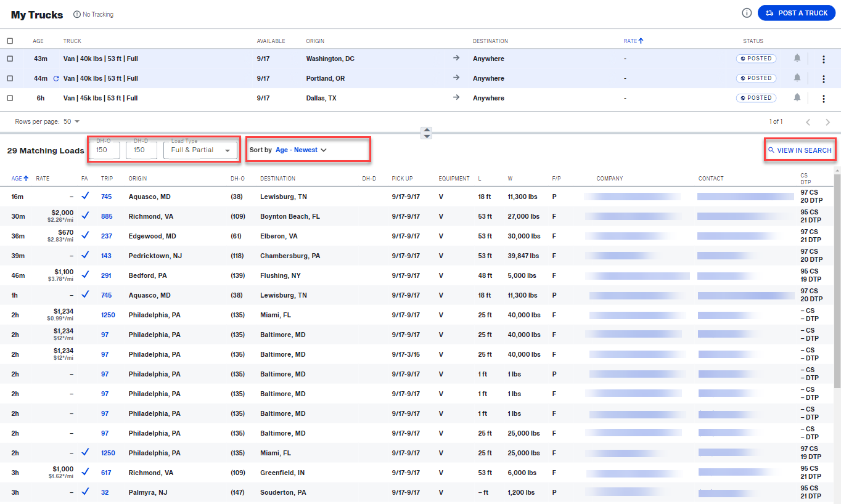Open trip 885 link for Richmond load

[107, 216]
